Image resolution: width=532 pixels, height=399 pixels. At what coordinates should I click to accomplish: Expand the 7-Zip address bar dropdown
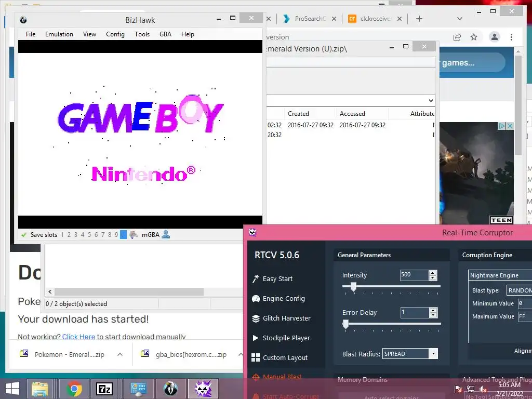[x=431, y=100]
